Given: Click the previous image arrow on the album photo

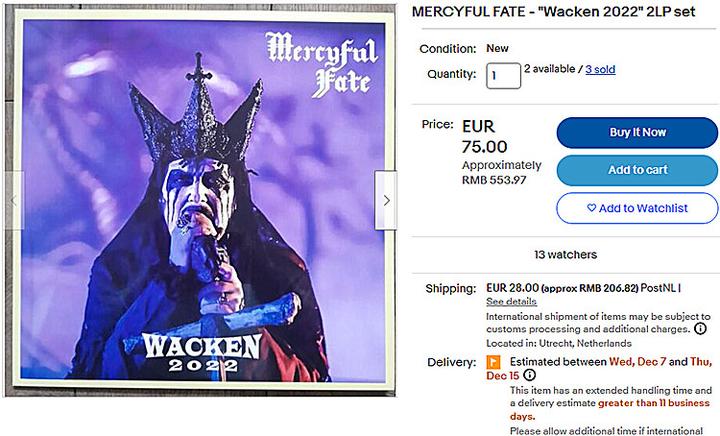Looking at the screenshot, I should pos(14,200).
